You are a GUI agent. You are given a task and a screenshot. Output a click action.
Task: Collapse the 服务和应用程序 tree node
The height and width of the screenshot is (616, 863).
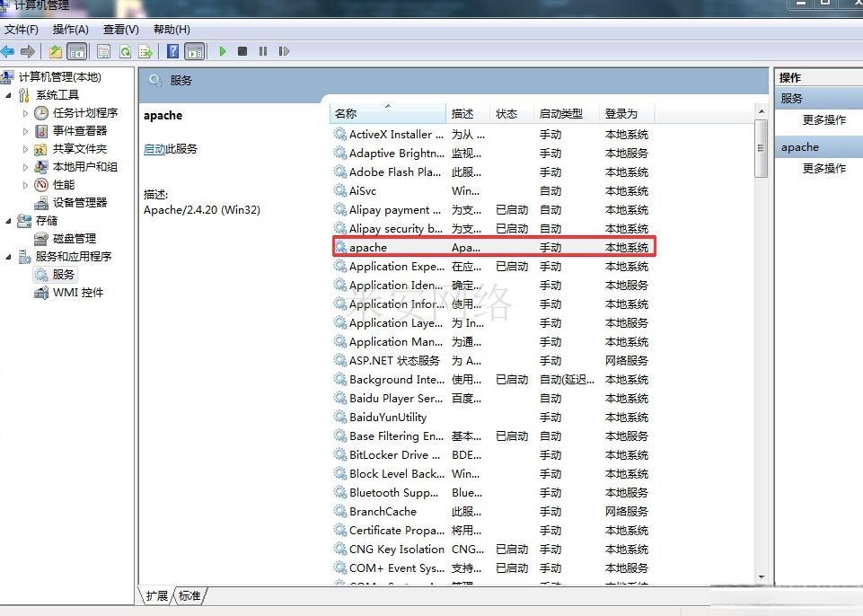click(x=8, y=257)
